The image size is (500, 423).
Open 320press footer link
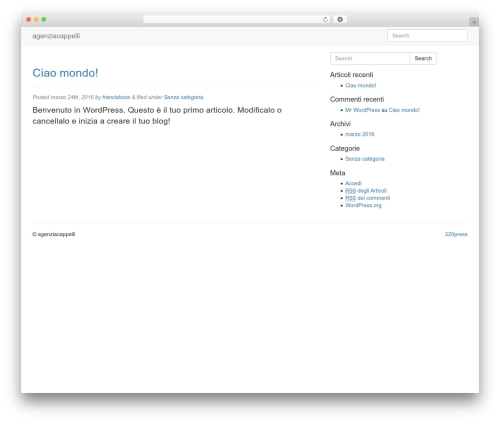click(x=456, y=234)
